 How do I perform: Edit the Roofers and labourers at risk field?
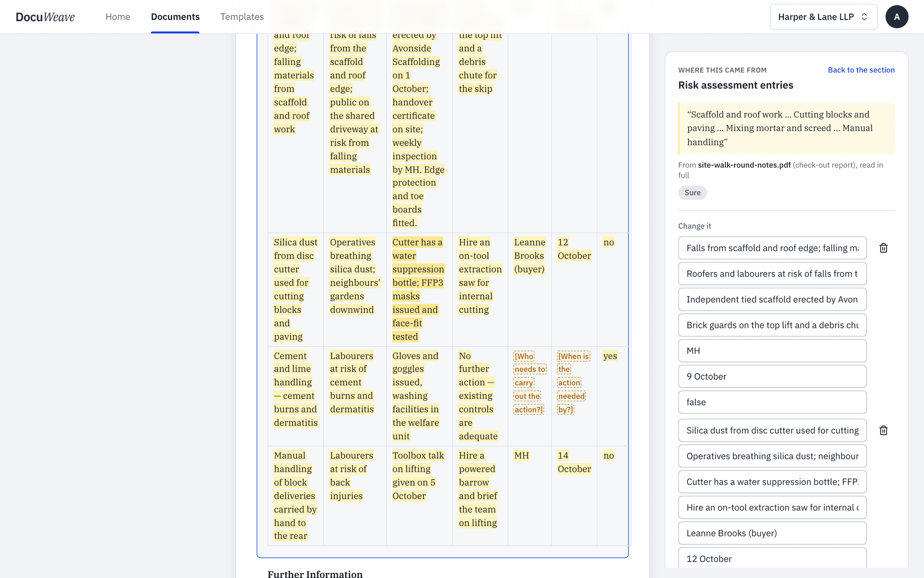(772, 274)
